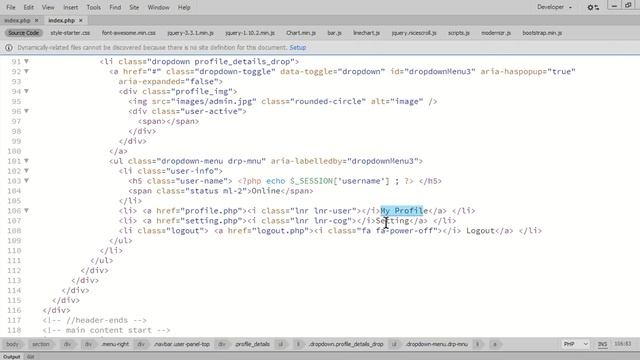Click the highlighted 'My Profile' text

point(402,211)
